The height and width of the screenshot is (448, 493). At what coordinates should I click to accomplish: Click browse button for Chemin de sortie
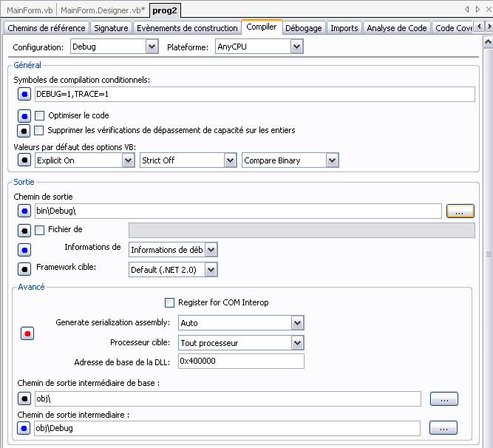[459, 211]
